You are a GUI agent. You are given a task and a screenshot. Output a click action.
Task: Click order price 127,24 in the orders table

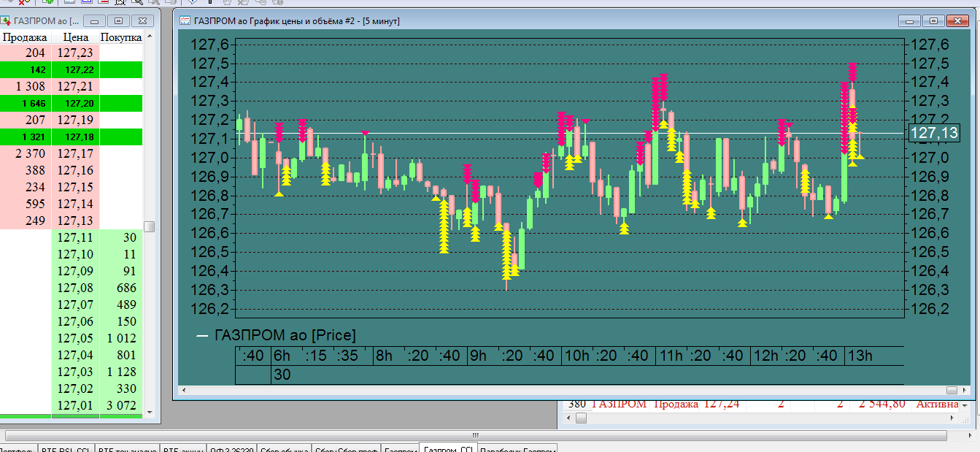(x=720, y=404)
